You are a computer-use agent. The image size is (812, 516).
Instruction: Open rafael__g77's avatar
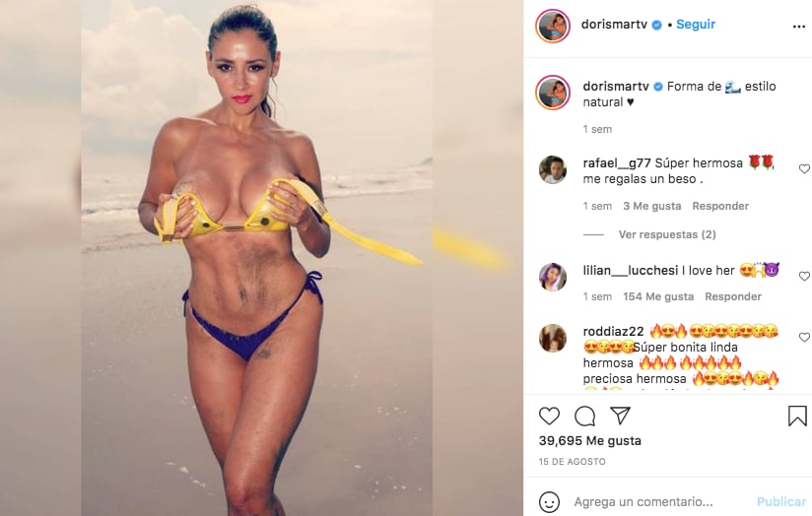tap(553, 169)
